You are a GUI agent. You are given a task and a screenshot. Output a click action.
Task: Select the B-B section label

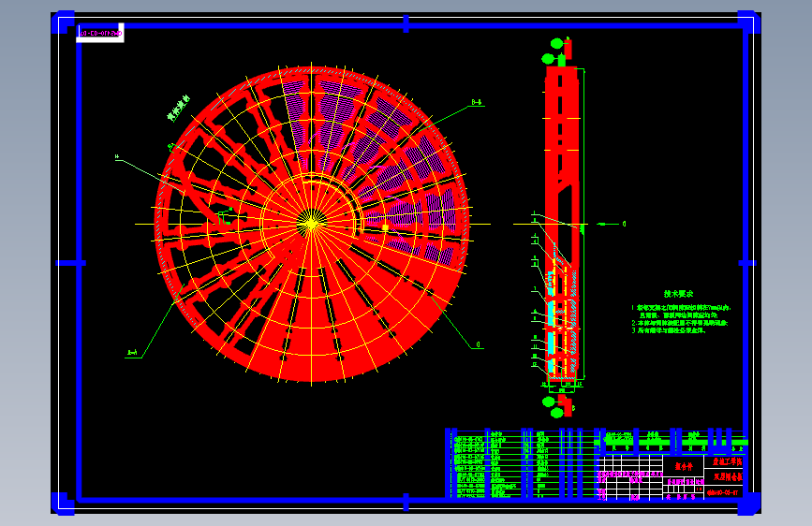(477, 103)
